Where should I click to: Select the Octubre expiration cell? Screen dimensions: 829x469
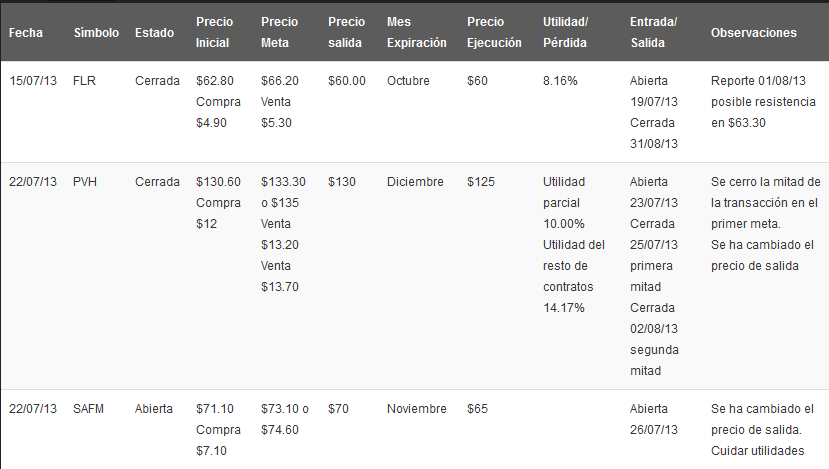pyautogui.click(x=410, y=81)
